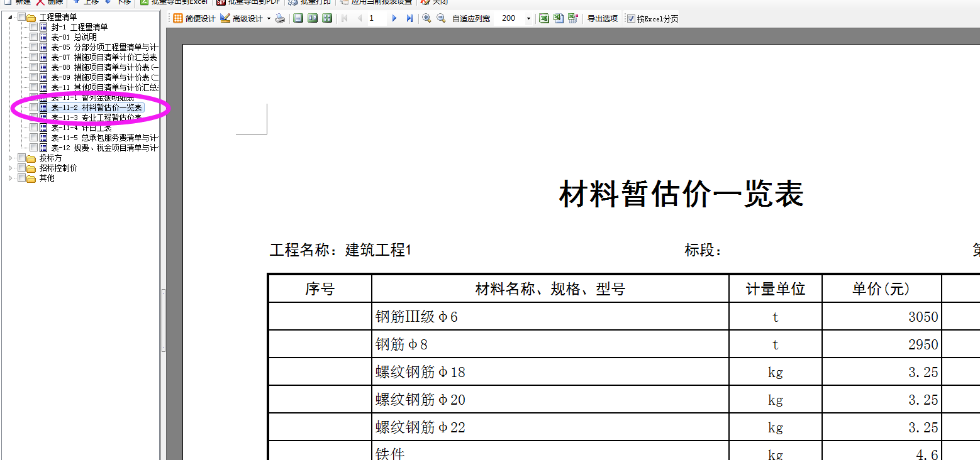Viewport: 980px width, 460px height.
Task: Click the page number field showing 1
Action: tap(377, 18)
